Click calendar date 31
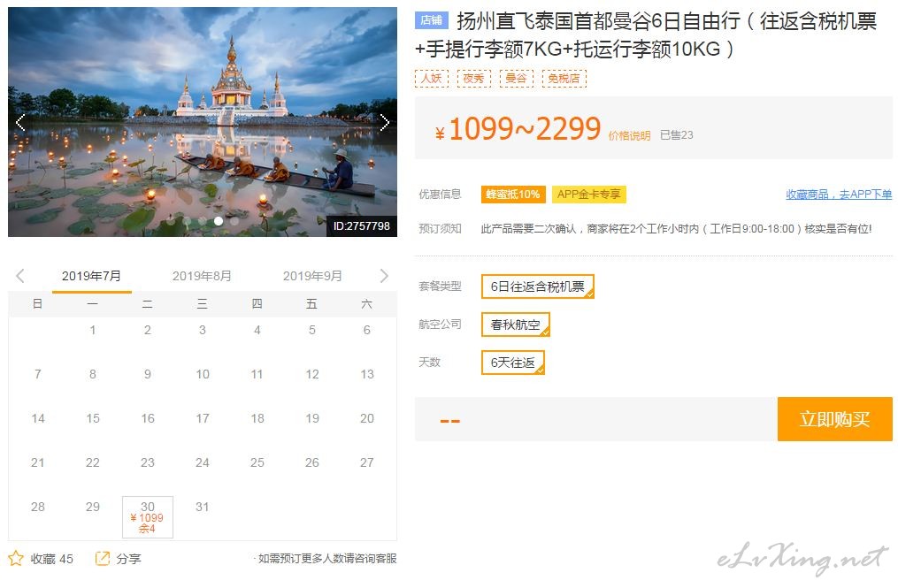The height and width of the screenshot is (588, 898). coord(203,507)
